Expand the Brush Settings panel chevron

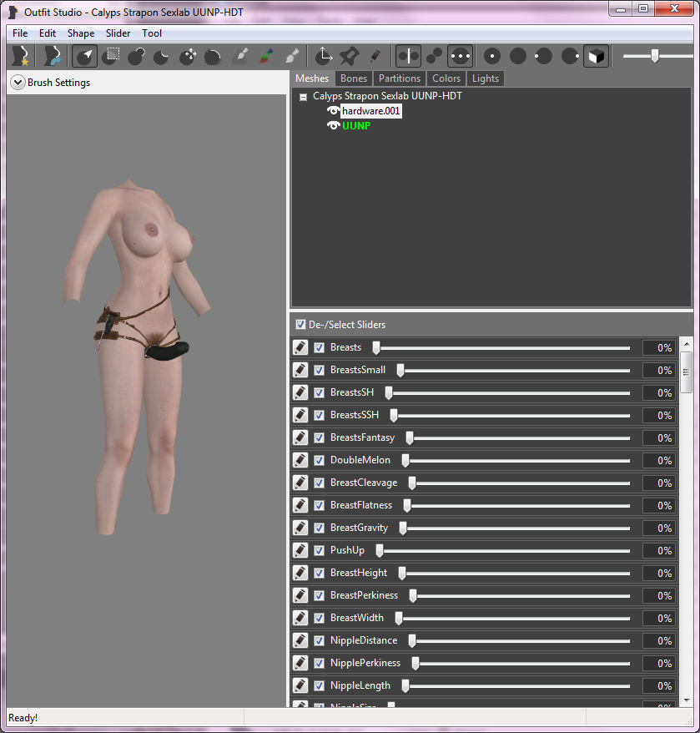click(18, 83)
